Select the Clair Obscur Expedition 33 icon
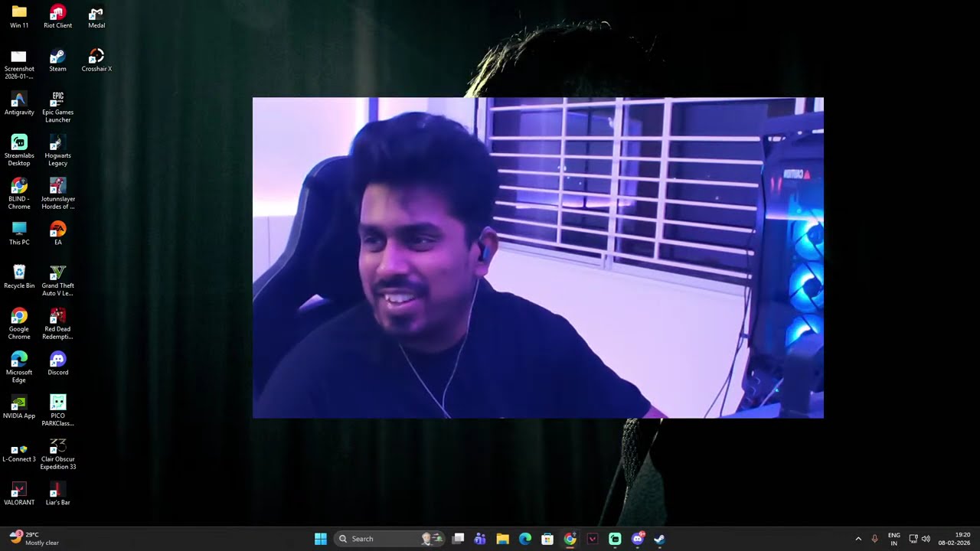Screen dimensions: 980x551 coord(57,455)
